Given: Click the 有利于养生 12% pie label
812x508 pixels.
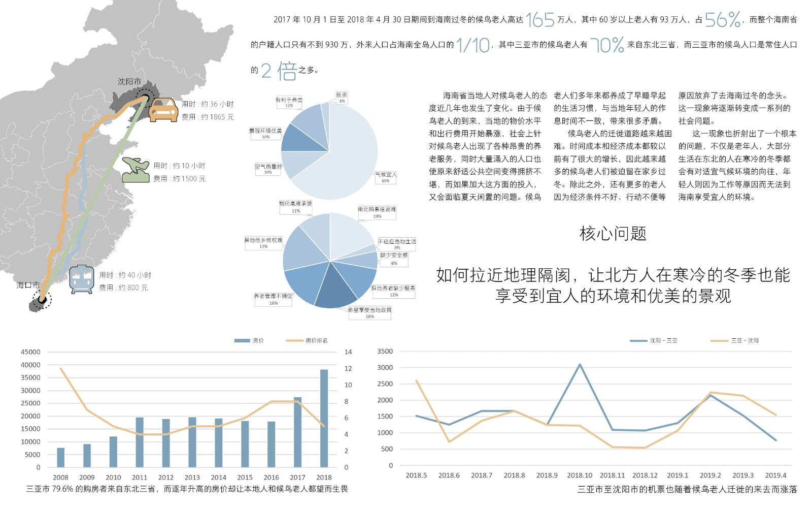Looking at the screenshot, I should pyautogui.click(x=289, y=102).
